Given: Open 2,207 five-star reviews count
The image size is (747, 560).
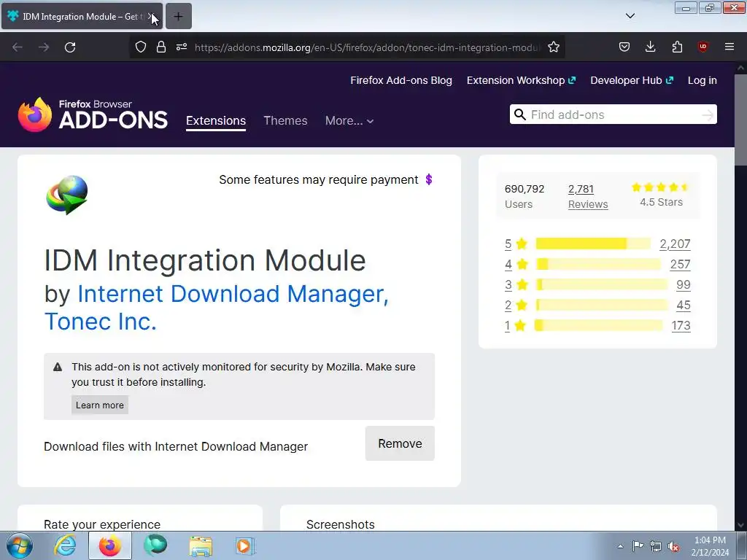Looking at the screenshot, I should 675,244.
